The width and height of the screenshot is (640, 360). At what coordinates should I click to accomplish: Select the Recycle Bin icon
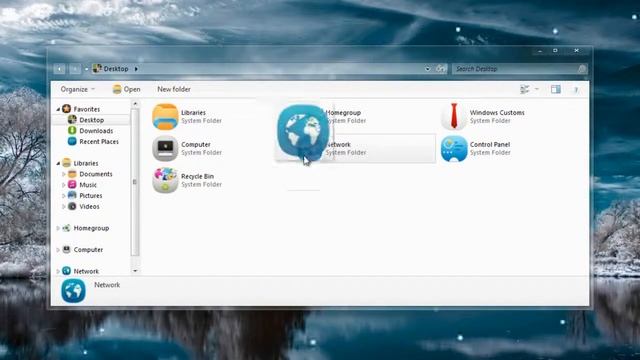tap(165, 180)
